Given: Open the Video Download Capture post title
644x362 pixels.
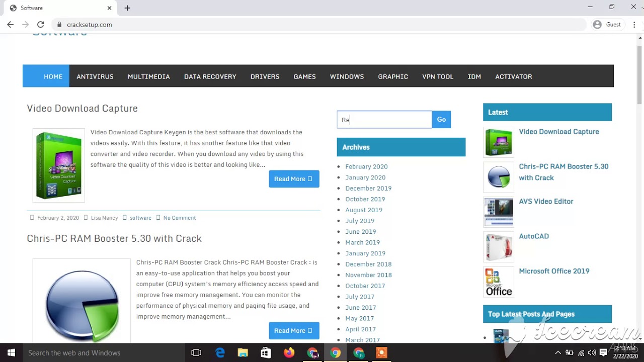Looking at the screenshot, I should 82,109.
